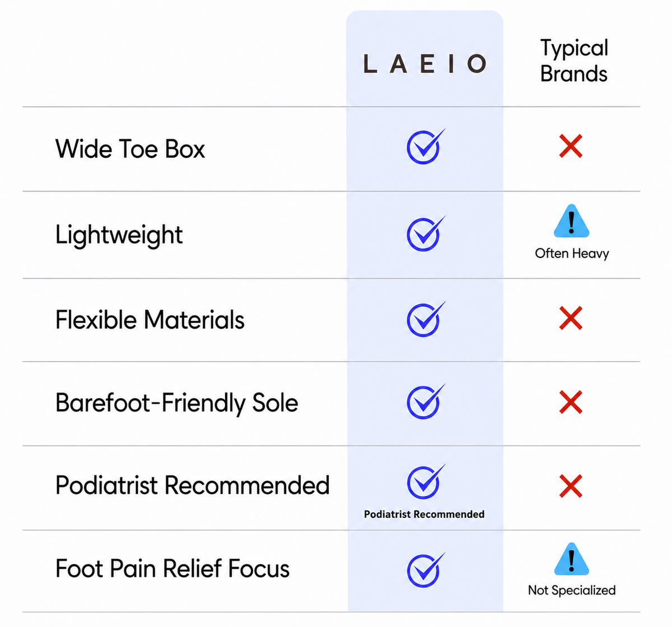The width and height of the screenshot is (672, 627).
Task: Click the Not Specialized warning triangle
Action: (x=571, y=559)
